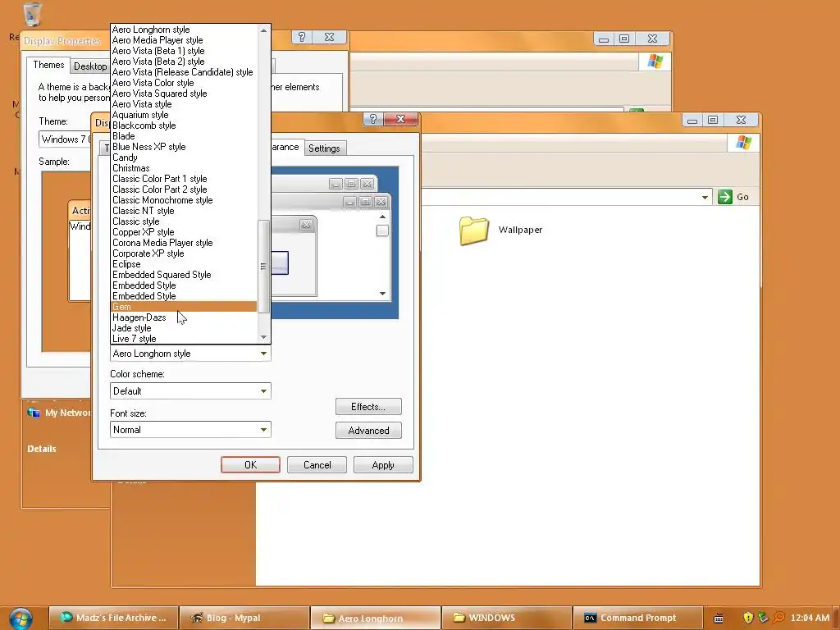Switch to Blog - Mypal taskbar button
This screenshot has width=840, height=630.
coord(244,618)
